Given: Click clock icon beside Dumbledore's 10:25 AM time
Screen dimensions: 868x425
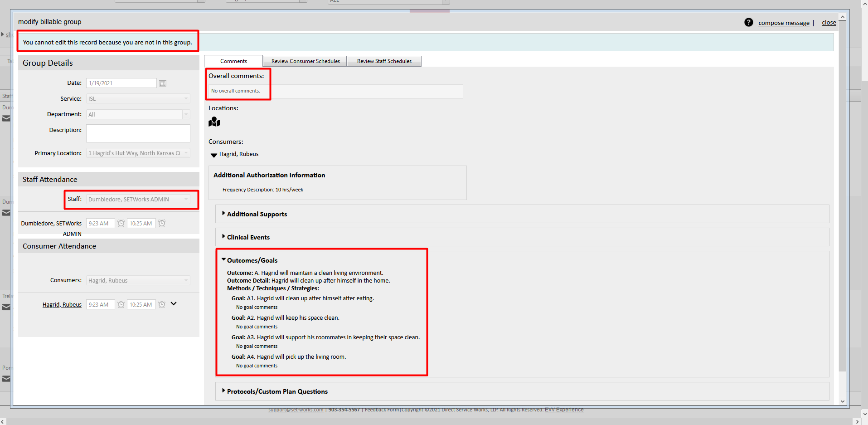Looking at the screenshot, I should click(162, 223).
